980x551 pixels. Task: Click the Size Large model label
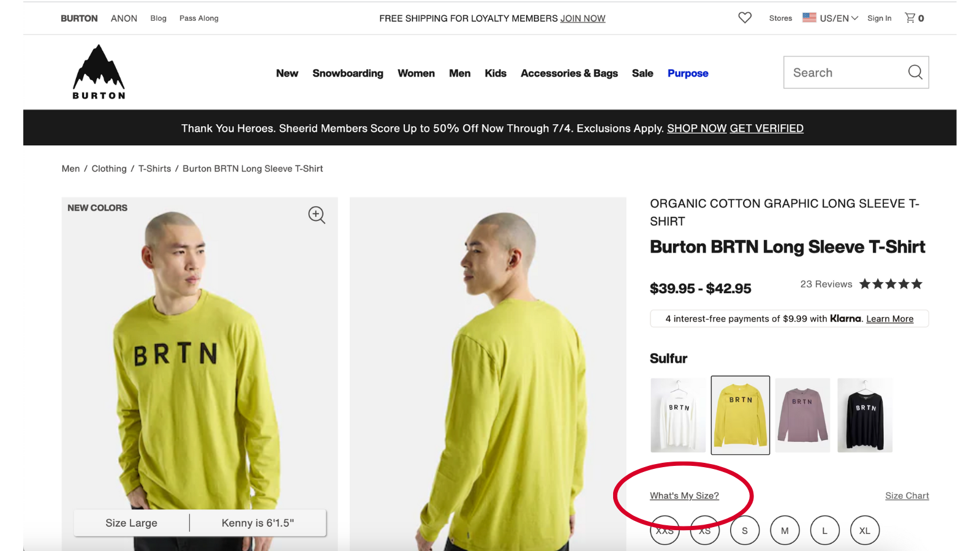(131, 523)
